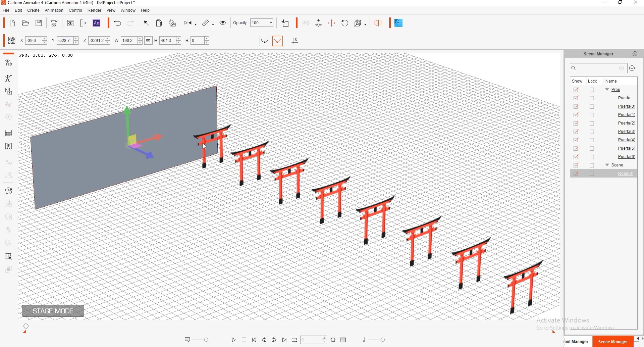Screen dimensions: 644x347
Task: Toggle Show checkbox for Road(0)
Action: (x=576, y=173)
